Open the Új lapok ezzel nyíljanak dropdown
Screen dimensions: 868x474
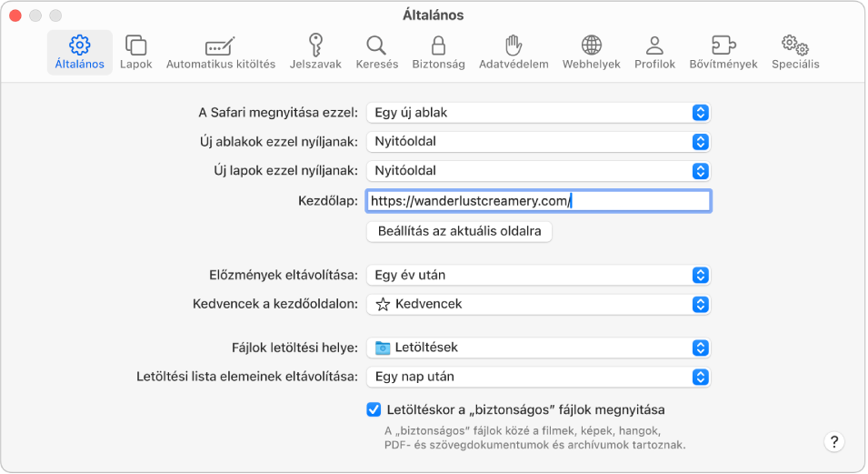(538, 171)
